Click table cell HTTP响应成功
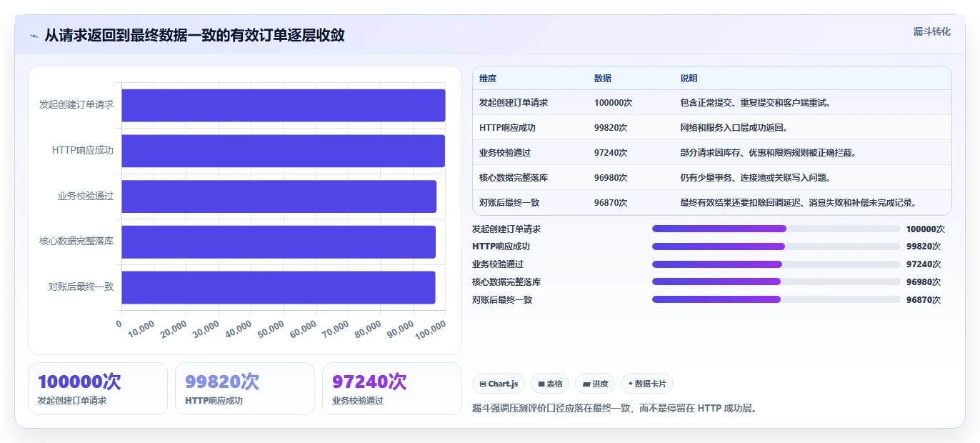The width and height of the screenshot is (980, 443). [x=508, y=128]
